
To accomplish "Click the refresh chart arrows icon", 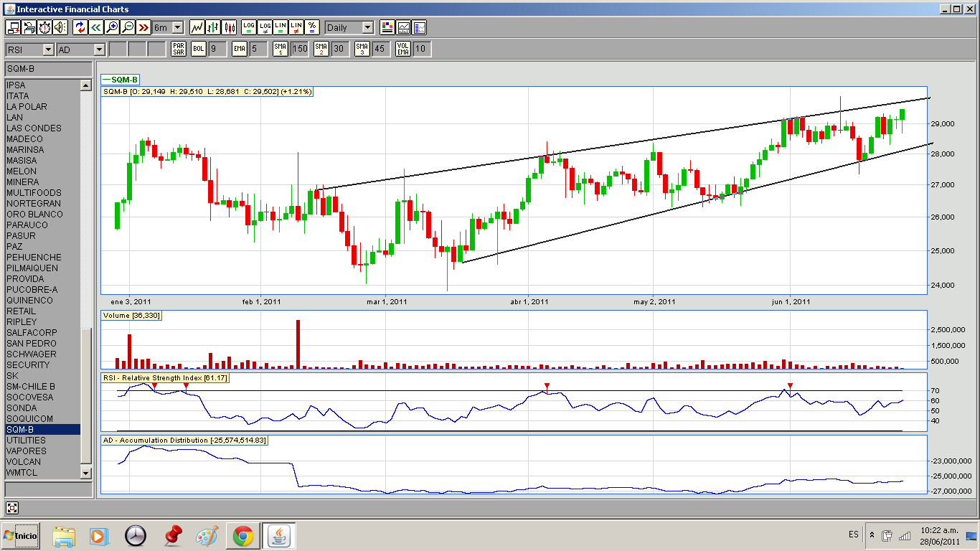I will pos(80,27).
